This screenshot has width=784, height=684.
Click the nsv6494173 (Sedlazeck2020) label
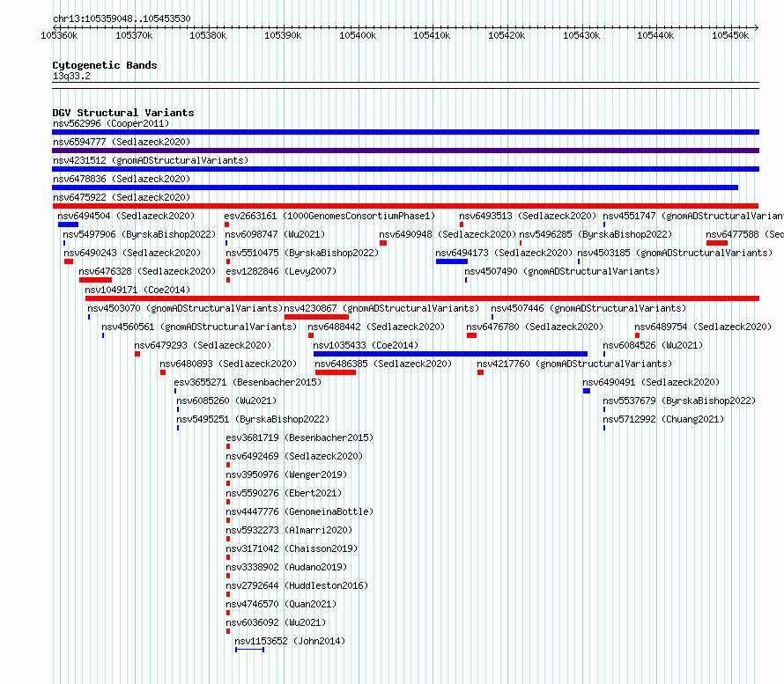[x=504, y=253]
